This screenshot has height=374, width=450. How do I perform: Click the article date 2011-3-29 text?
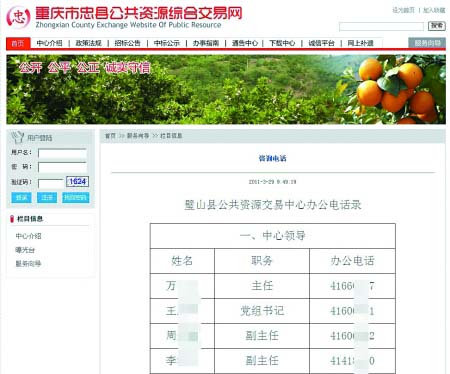click(272, 182)
